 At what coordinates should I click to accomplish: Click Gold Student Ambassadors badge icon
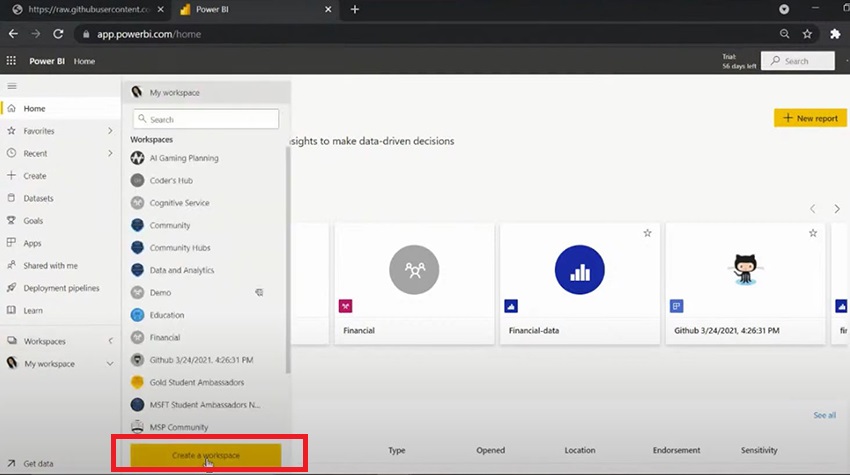[137, 382]
